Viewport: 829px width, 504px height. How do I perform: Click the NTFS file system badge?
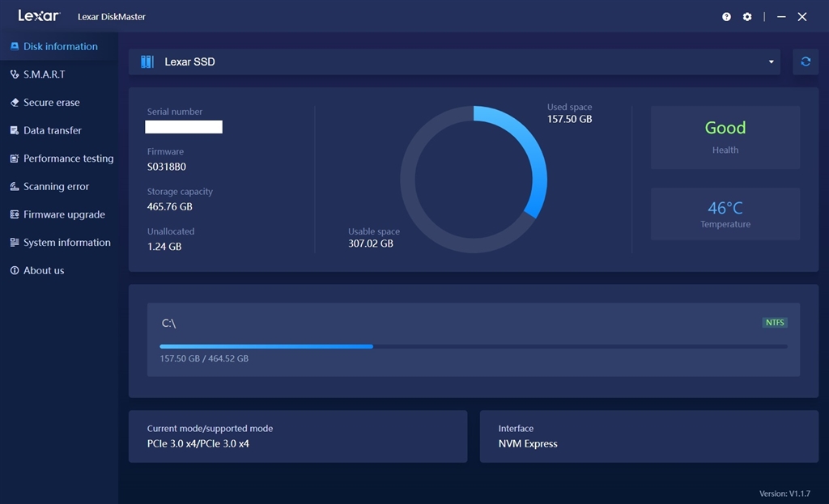tap(775, 322)
